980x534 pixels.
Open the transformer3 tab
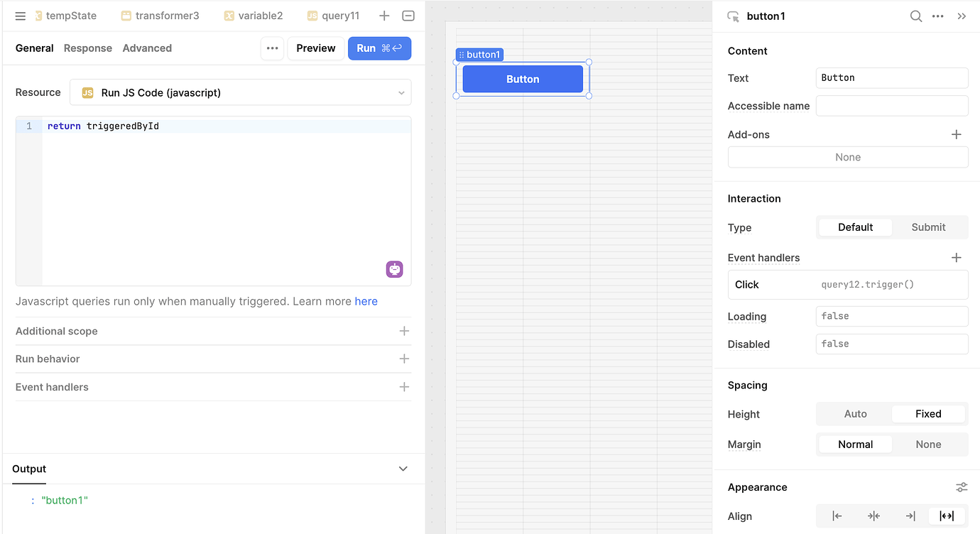pyautogui.click(x=160, y=16)
